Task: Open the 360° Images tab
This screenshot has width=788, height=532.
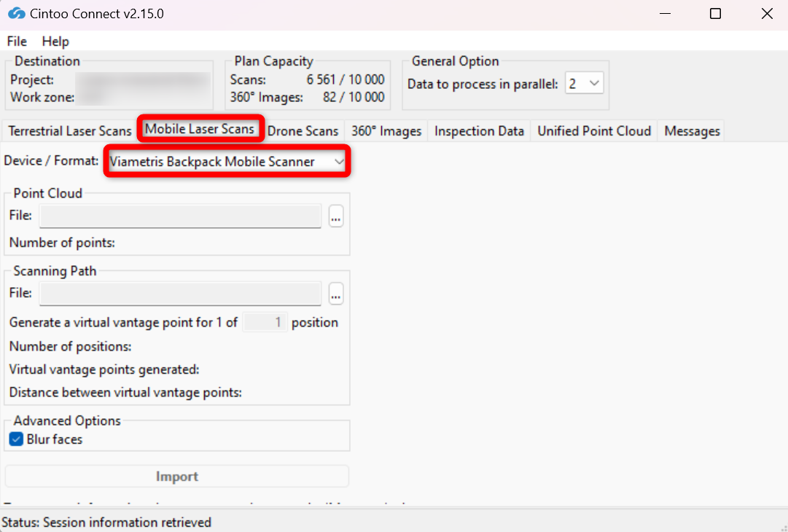Action: [386, 131]
